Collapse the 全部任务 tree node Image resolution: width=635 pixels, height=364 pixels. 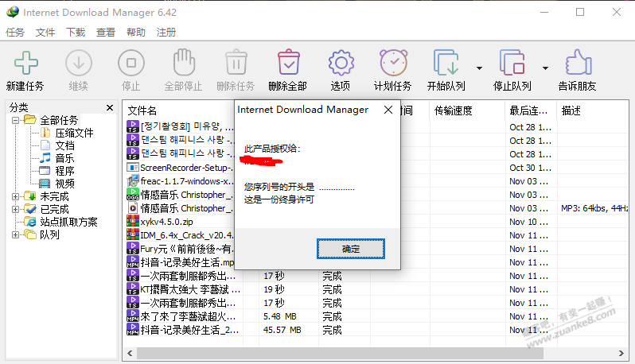tap(16, 120)
